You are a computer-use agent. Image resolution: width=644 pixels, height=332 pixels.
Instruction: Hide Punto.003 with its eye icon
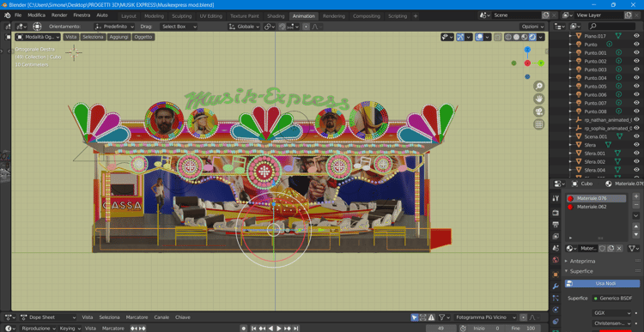tap(636, 69)
